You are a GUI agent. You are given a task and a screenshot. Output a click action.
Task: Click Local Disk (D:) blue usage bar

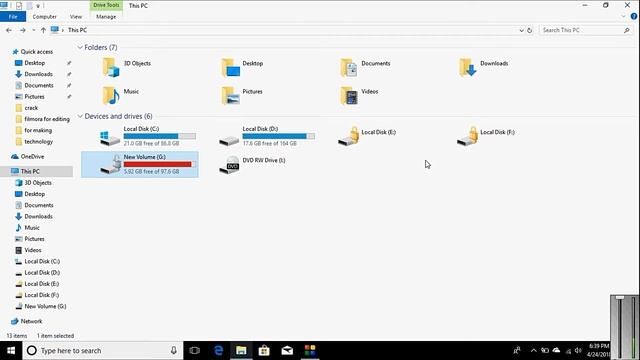[278, 136]
